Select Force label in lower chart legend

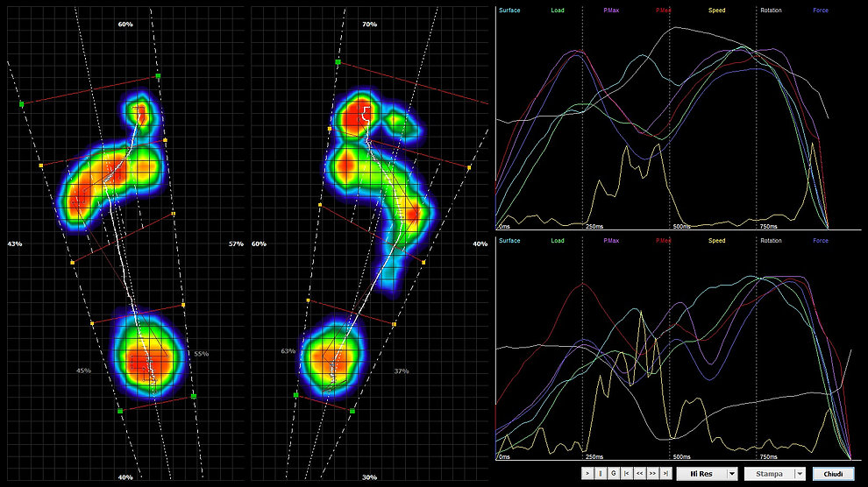(x=820, y=241)
